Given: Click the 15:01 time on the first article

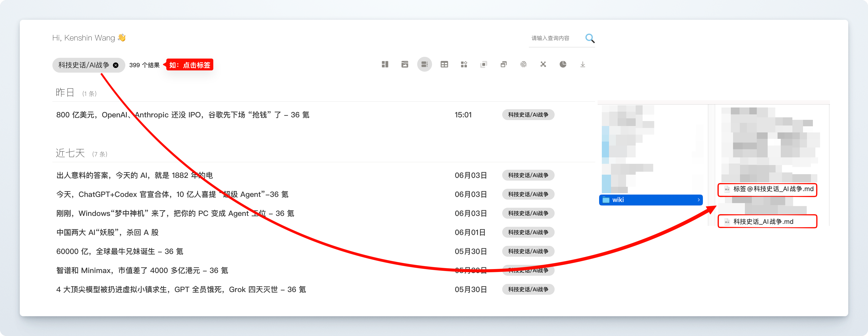Looking at the screenshot, I should [x=463, y=115].
